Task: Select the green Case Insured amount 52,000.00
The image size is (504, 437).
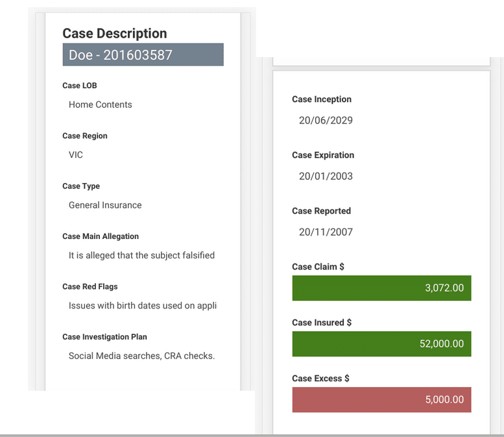Action: tap(381, 344)
